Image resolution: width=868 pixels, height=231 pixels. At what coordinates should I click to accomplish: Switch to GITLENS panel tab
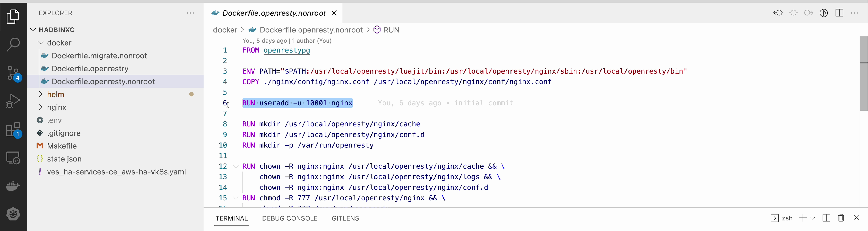pyautogui.click(x=345, y=218)
